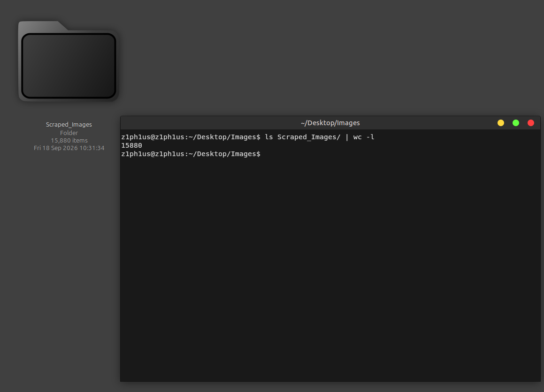Screen dimensions: 544x392
Task: Click the Fri 18 Sep 2026 date text
Action: click(x=69, y=148)
